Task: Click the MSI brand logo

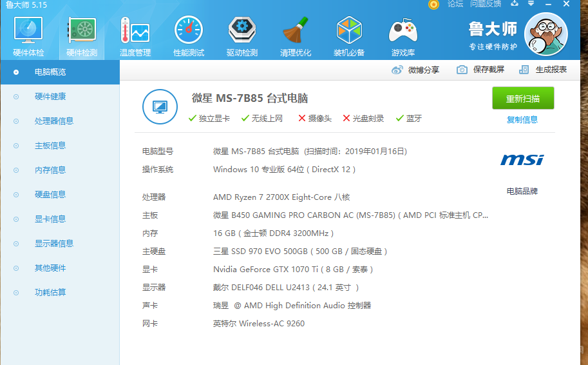Action: pyautogui.click(x=522, y=160)
